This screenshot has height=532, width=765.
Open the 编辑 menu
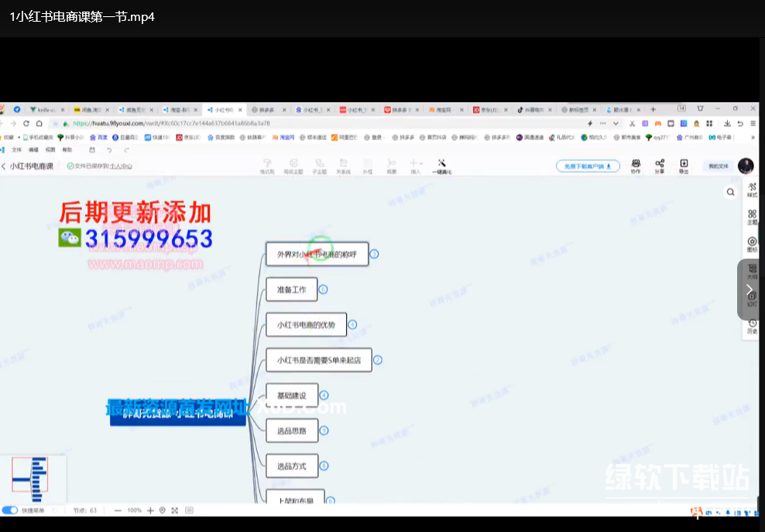tap(33, 149)
